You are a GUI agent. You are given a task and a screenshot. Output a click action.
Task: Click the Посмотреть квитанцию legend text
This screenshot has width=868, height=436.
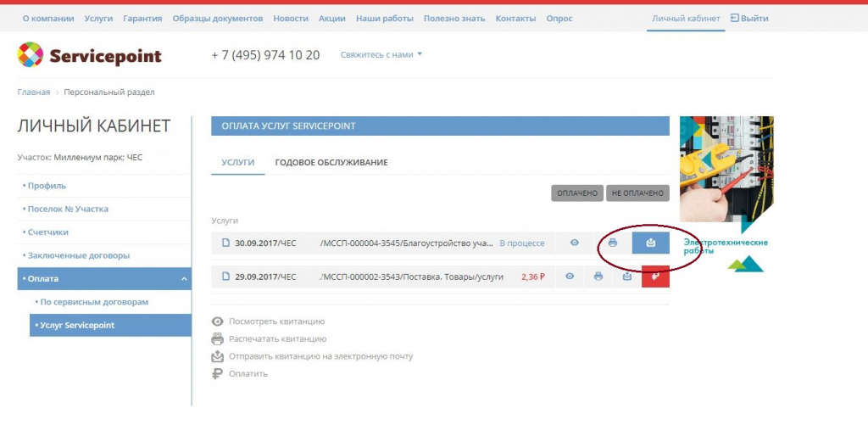pyautogui.click(x=277, y=321)
